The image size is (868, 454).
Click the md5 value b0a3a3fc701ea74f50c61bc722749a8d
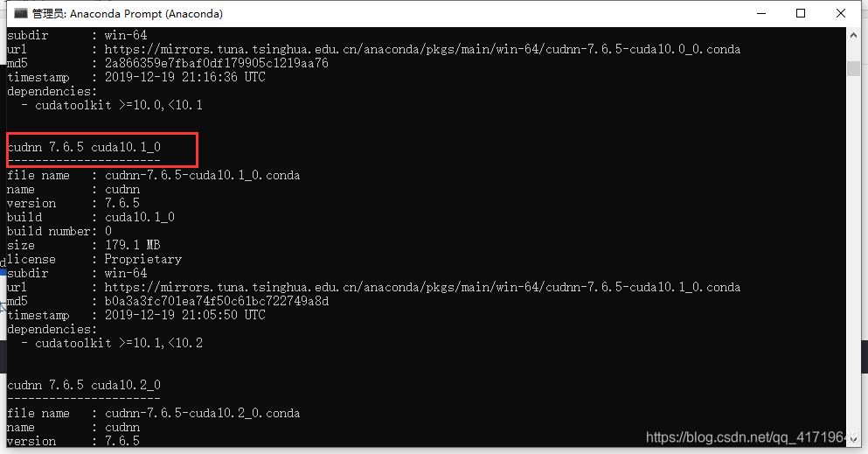coord(217,301)
